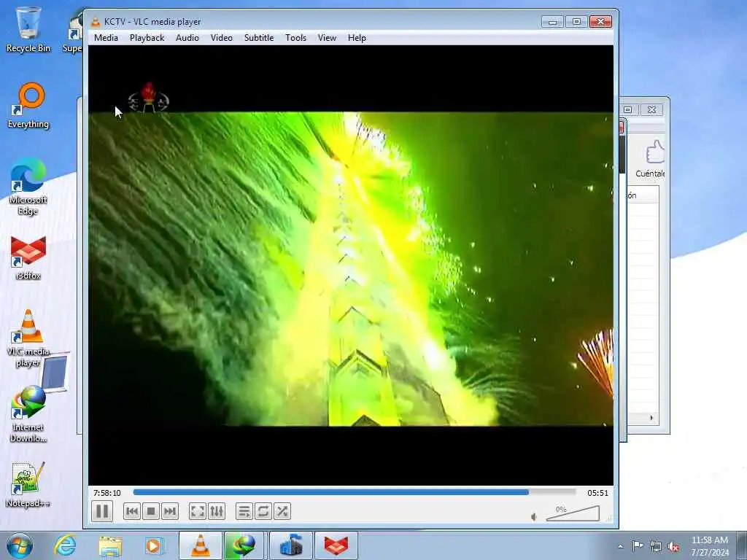This screenshot has width=747, height=560.
Task: Toggle fullscreen video mode
Action: tap(197, 511)
